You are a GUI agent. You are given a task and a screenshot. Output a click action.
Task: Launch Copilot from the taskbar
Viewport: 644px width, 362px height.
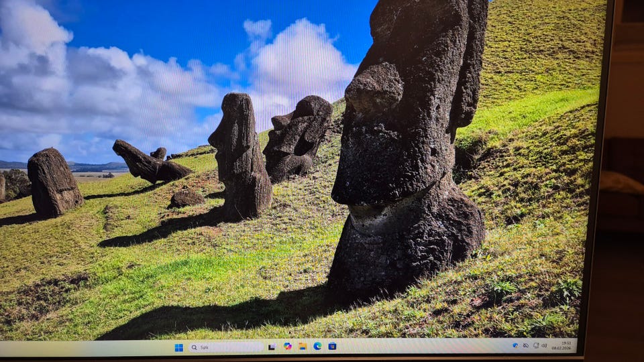point(288,347)
